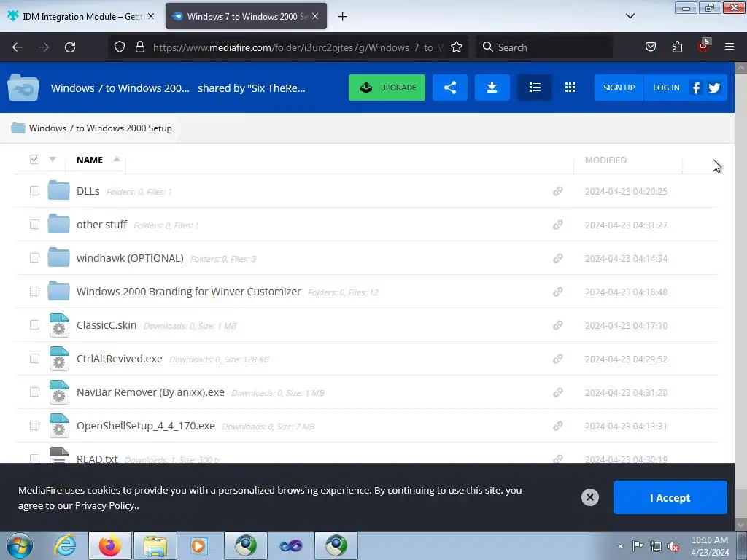
Task: Open Windows Explorer from taskbar
Action: tap(155, 545)
